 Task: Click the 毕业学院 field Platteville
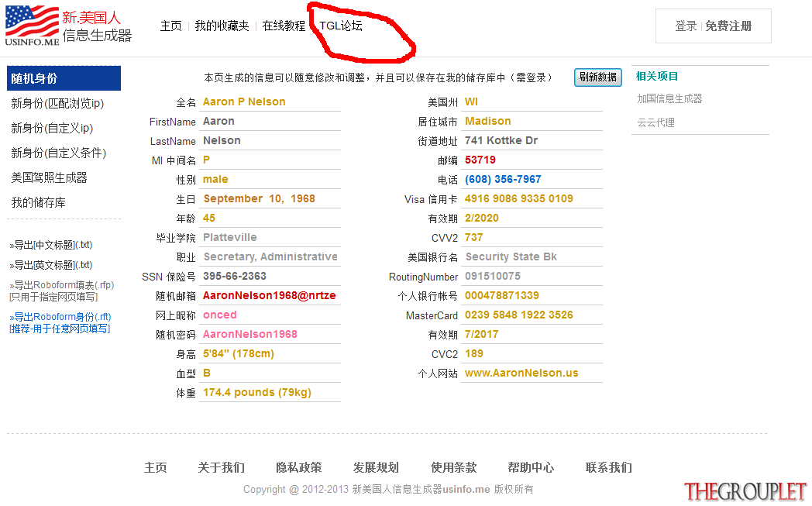click(x=270, y=238)
